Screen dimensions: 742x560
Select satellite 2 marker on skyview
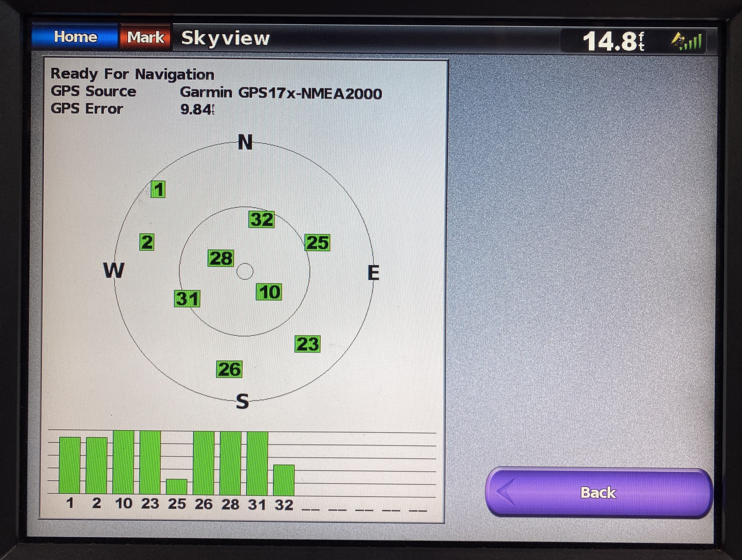147,242
